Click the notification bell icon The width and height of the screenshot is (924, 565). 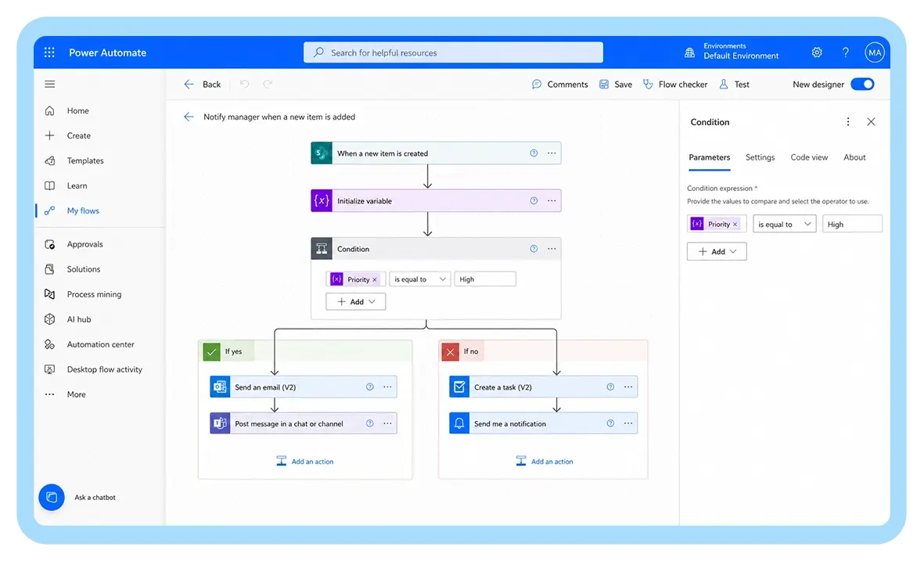[x=459, y=423]
